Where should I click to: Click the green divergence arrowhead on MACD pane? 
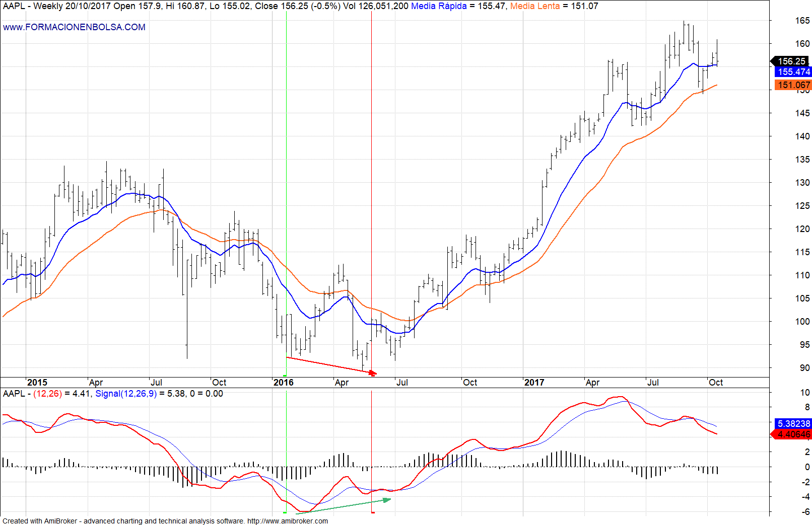pos(387,500)
